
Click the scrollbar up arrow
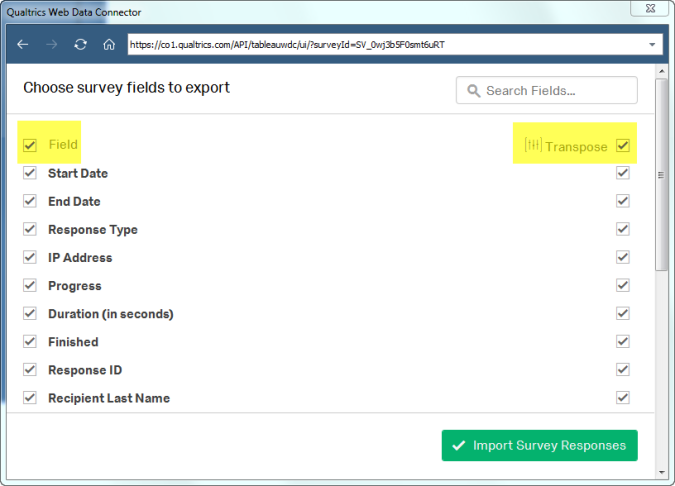point(662,71)
